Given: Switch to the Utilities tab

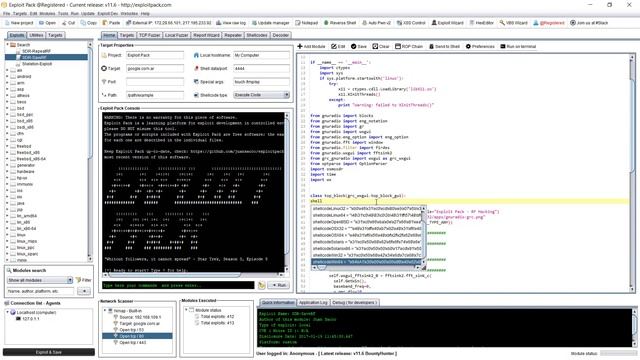Looking at the screenshot, I should pos(36,36).
